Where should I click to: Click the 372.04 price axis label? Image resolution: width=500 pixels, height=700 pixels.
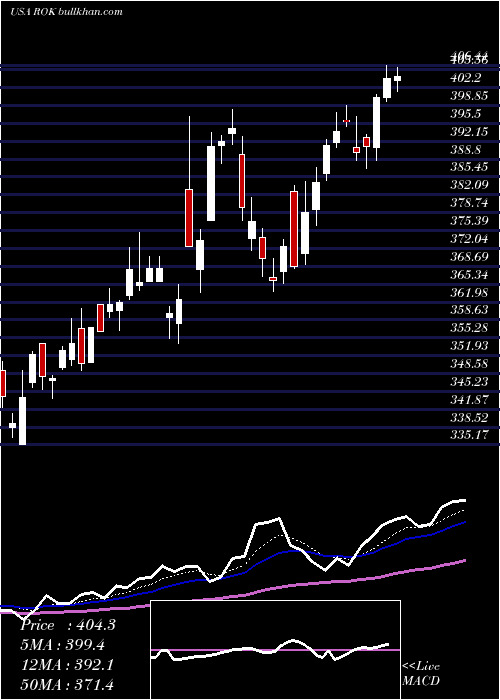pos(469,239)
